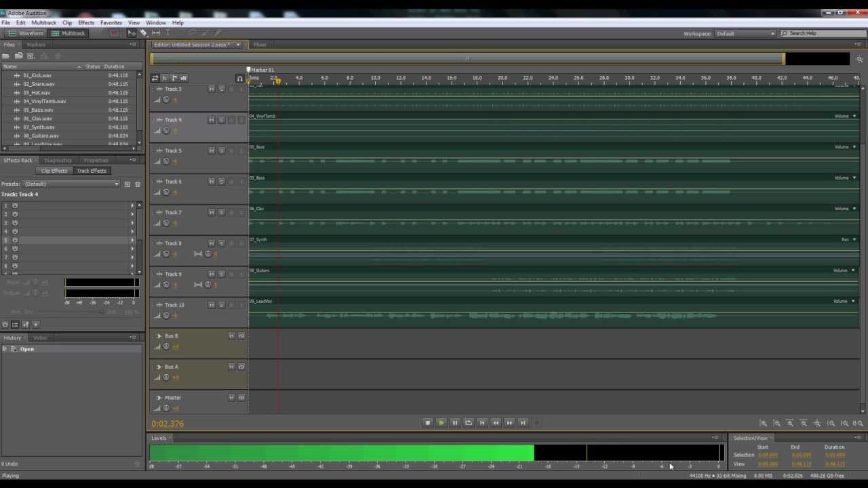Open the Multitrack menu

(x=43, y=22)
